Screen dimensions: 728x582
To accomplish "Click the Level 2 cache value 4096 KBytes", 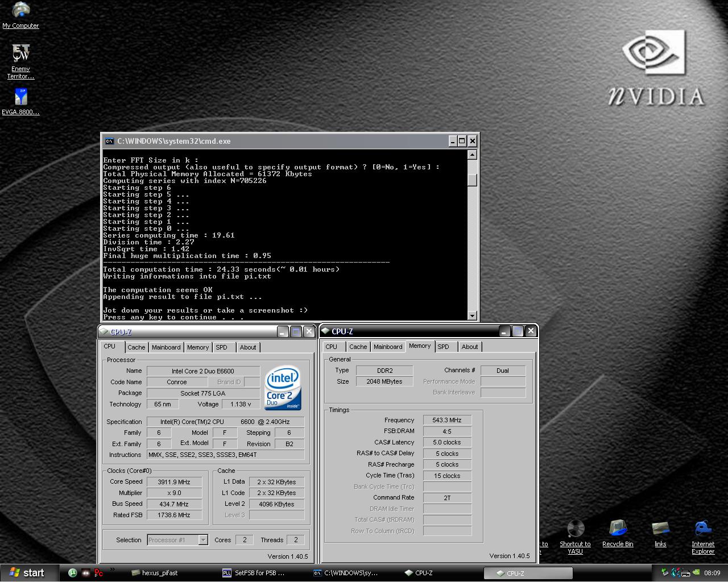I will point(276,504).
